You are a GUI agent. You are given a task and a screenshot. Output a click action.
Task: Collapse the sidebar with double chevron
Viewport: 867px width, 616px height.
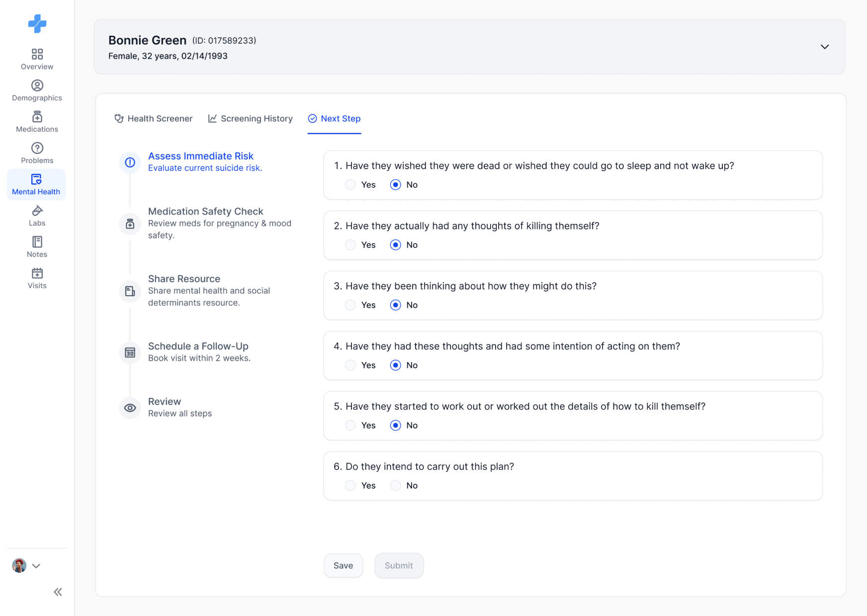coord(58,592)
